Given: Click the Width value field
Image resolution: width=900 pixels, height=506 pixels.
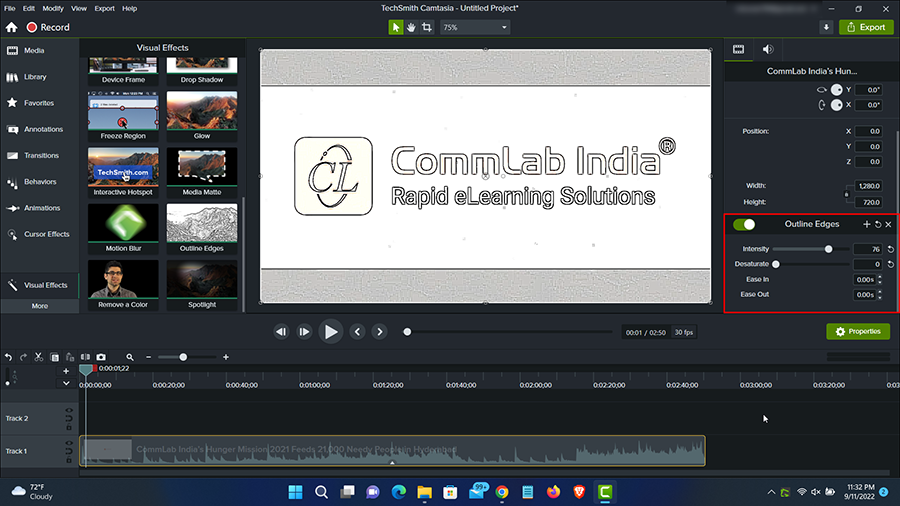Looking at the screenshot, I should pos(868,186).
